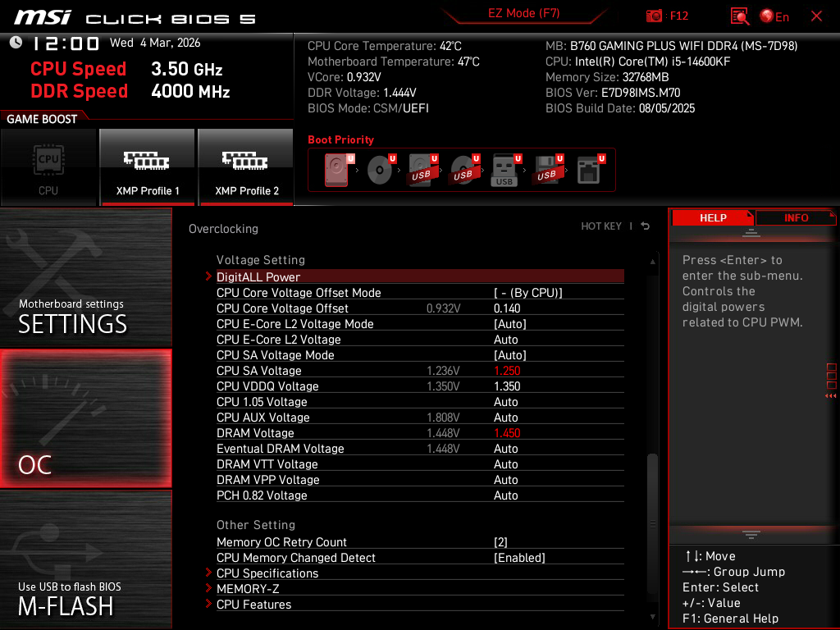The height and width of the screenshot is (630, 840).
Task: Select the PCH 0.82 Voltage row
Action: click(419, 495)
